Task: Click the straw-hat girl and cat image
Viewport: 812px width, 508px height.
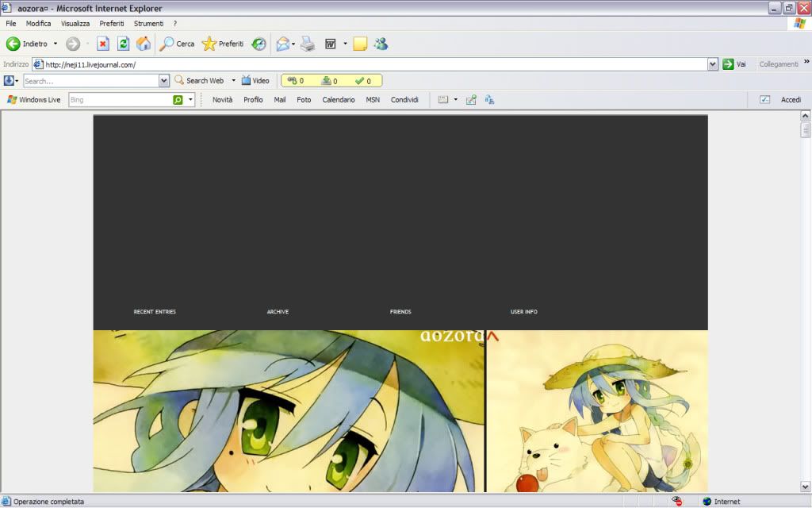Action: pos(598,412)
